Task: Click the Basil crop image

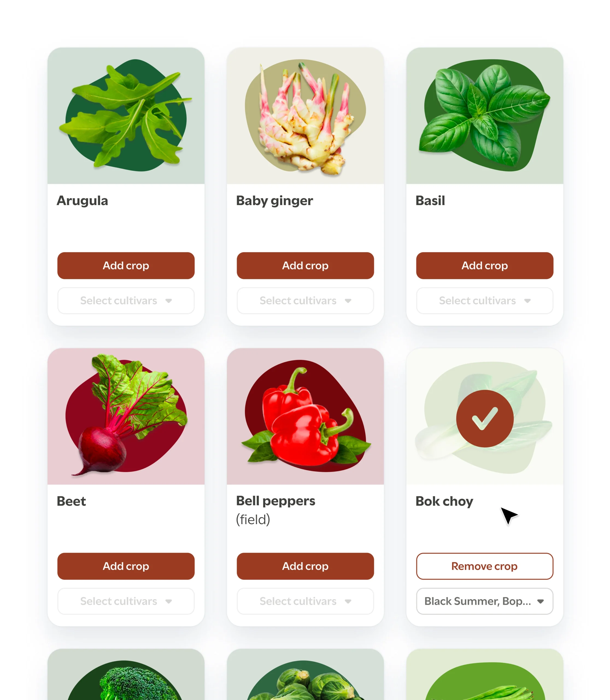Action: 485,116
